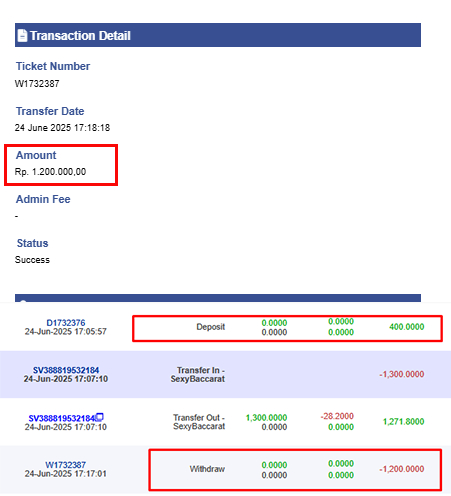
Task: Click the Amount label
Action: tap(36, 155)
